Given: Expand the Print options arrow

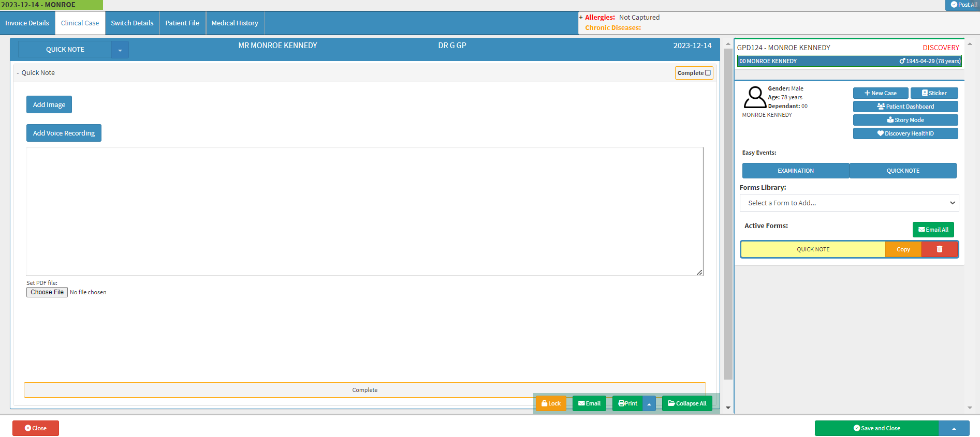Looking at the screenshot, I should click(x=649, y=404).
